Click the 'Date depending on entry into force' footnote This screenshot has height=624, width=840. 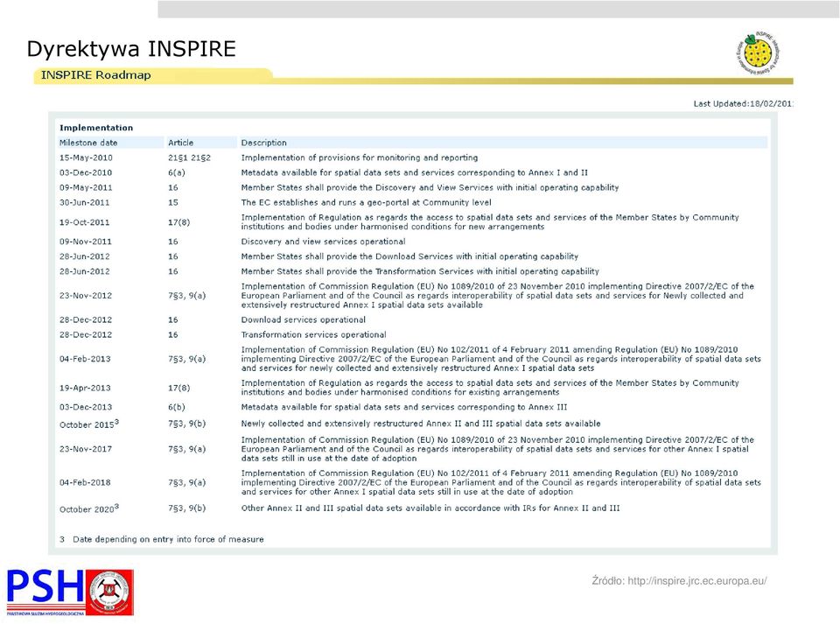162,539
